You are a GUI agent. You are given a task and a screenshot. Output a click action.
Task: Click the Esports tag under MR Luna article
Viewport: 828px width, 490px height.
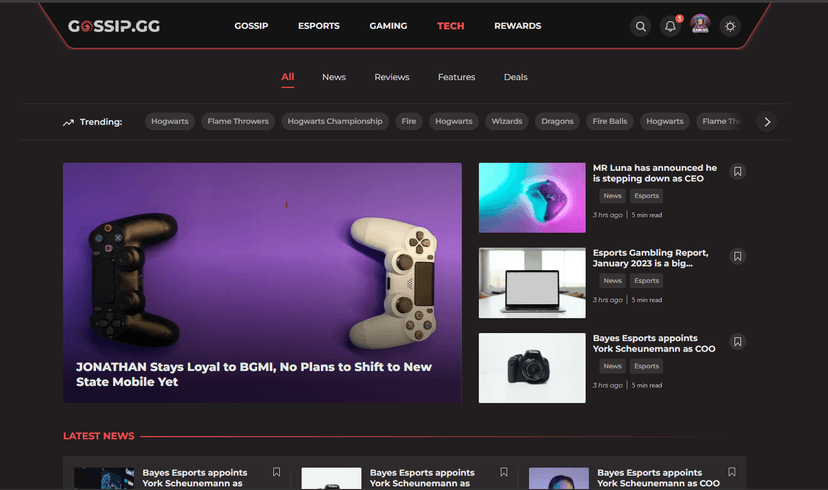646,196
